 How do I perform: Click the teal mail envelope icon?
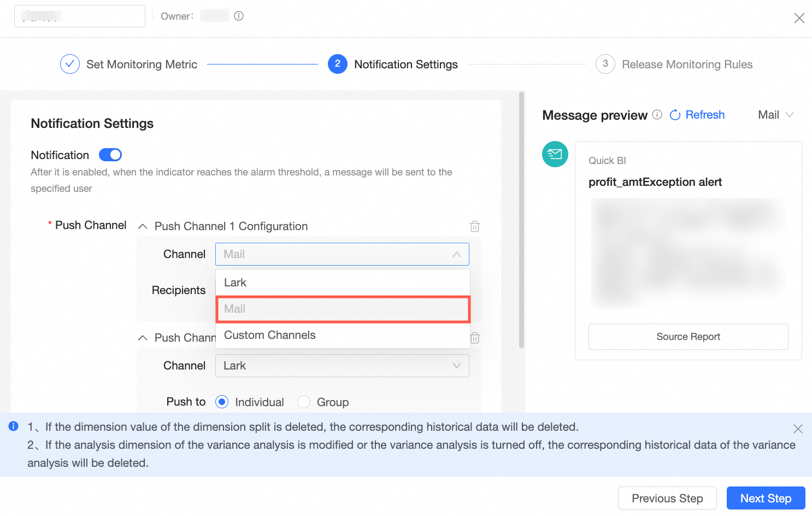(555, 154)
